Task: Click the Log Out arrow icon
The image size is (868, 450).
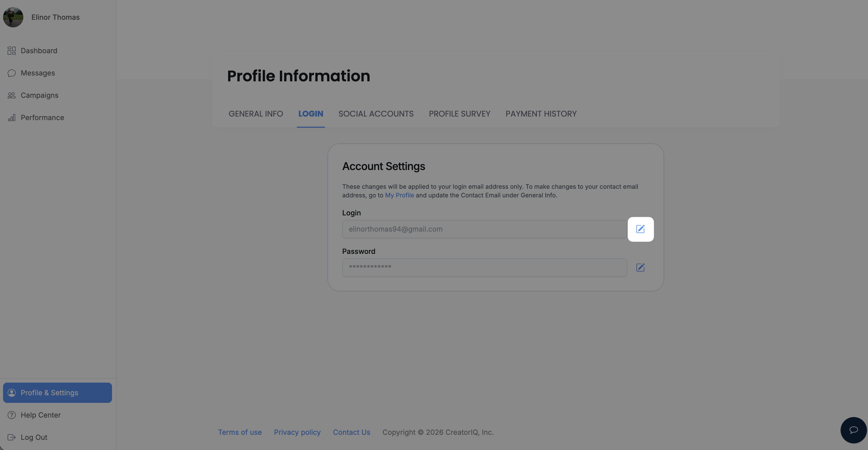Action: (x=12, y=437)
